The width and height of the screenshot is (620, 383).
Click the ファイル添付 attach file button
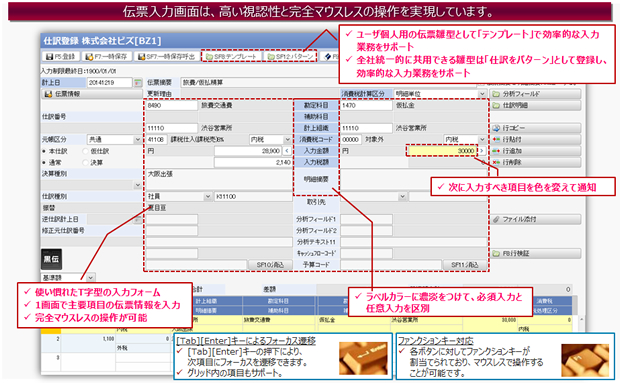535,219
